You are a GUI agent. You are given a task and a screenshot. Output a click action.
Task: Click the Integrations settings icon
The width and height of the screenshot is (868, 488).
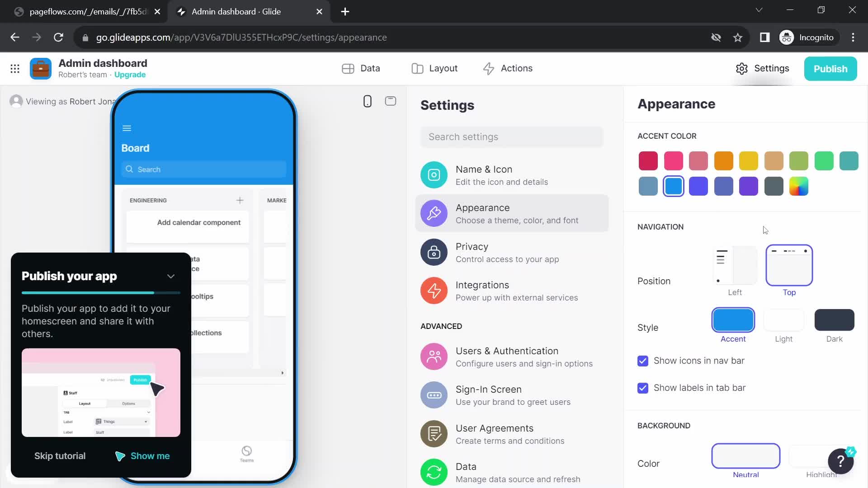434,291
